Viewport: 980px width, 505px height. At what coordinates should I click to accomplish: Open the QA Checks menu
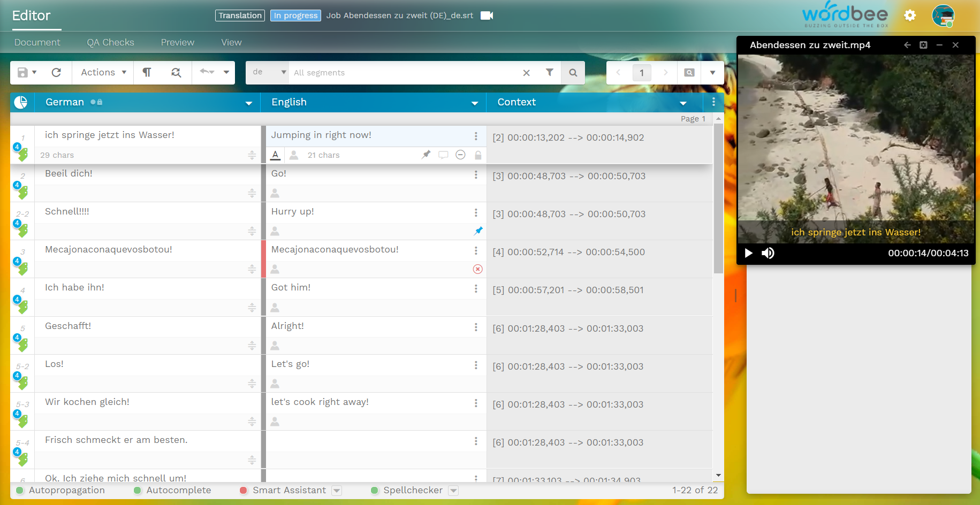[x=110, y=42]
